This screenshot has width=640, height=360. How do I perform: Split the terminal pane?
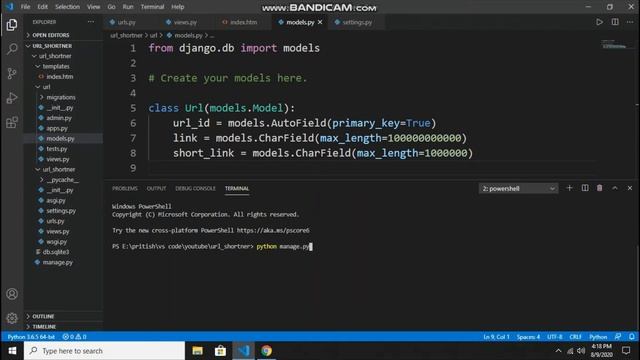point(585,188)
